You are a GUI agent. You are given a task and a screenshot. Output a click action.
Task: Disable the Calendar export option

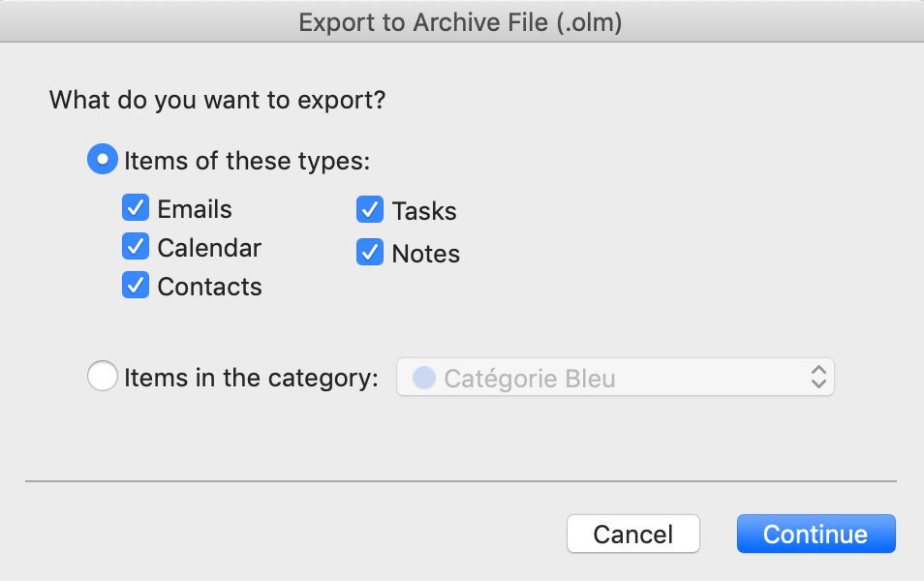pos(136,246)
